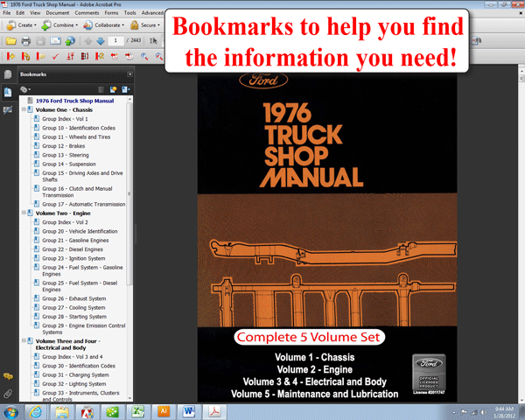Go to previous page with gray up arrow
The height and width of the screenshot is (420, 525).
(x=88, y=41)
